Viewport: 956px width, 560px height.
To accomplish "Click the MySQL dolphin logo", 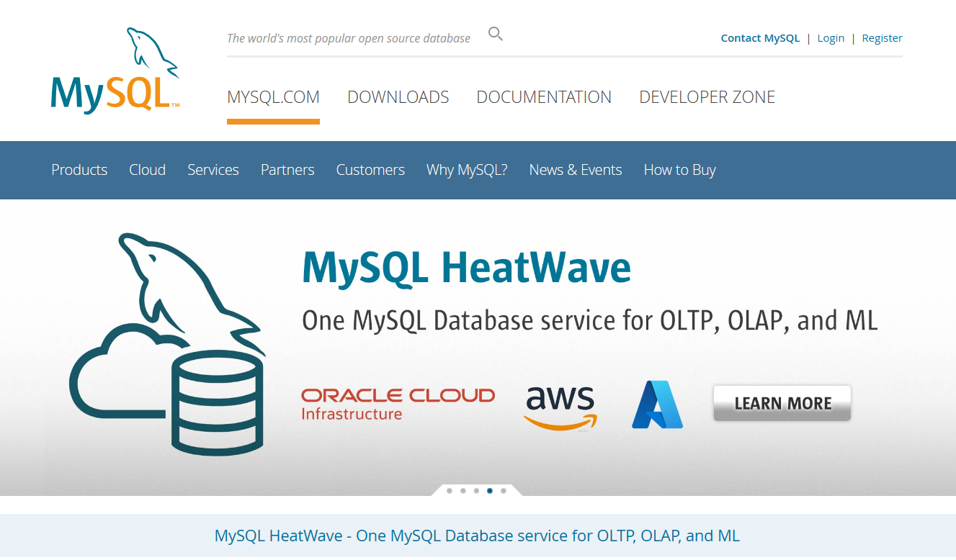I will [x=115, y=71].
